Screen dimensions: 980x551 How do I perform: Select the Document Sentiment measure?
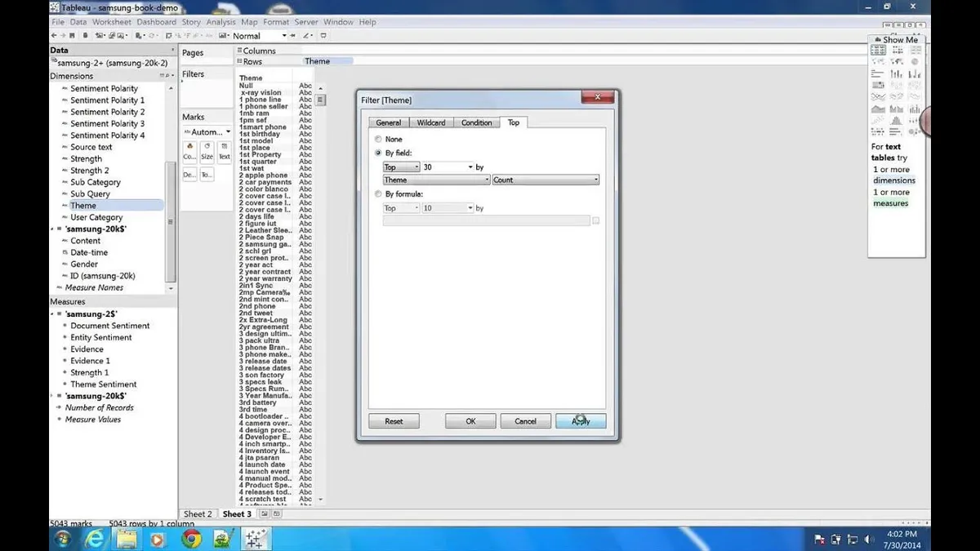109,326
